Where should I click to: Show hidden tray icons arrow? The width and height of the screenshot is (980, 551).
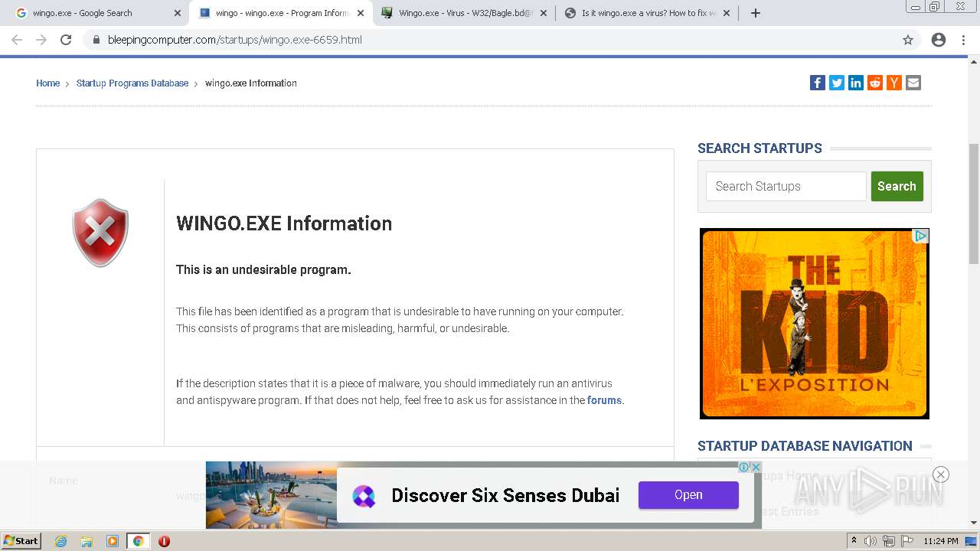[854, 541]
